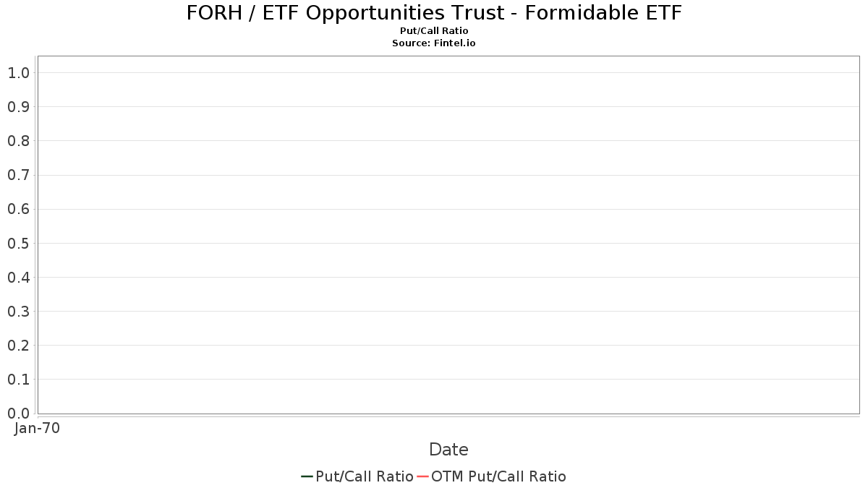This screenshot has width=868, height=488.
Task: Toggle the OTM Put/Call Ratio legend entry
Action: click(x=491, y=476)
